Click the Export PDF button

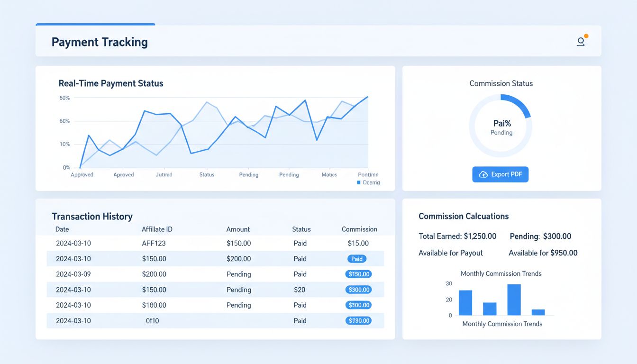[x=500, y=174]
